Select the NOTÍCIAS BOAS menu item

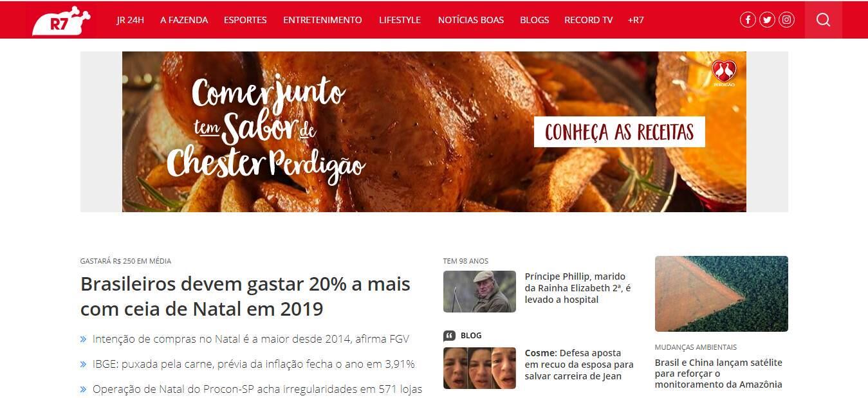click(471, 20)
